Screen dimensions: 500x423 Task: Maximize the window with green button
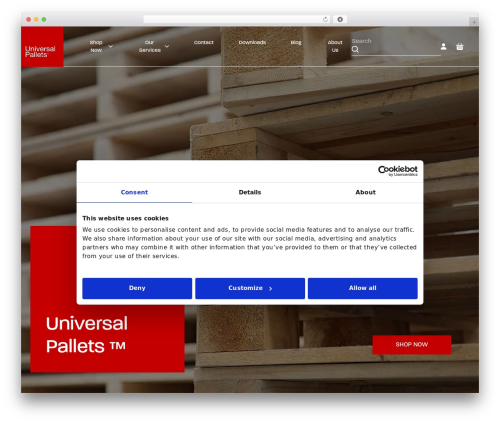[44, 19]
